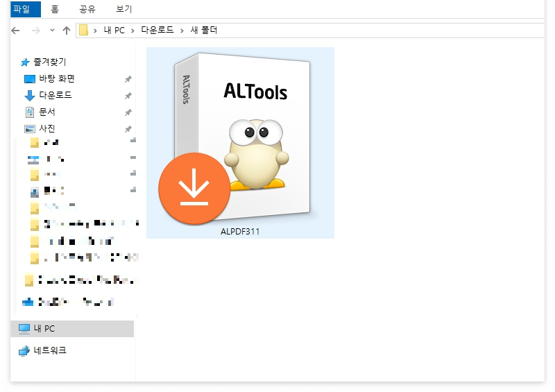Click the 문서 document icon

pyautogui.click(x=30, y=112)
